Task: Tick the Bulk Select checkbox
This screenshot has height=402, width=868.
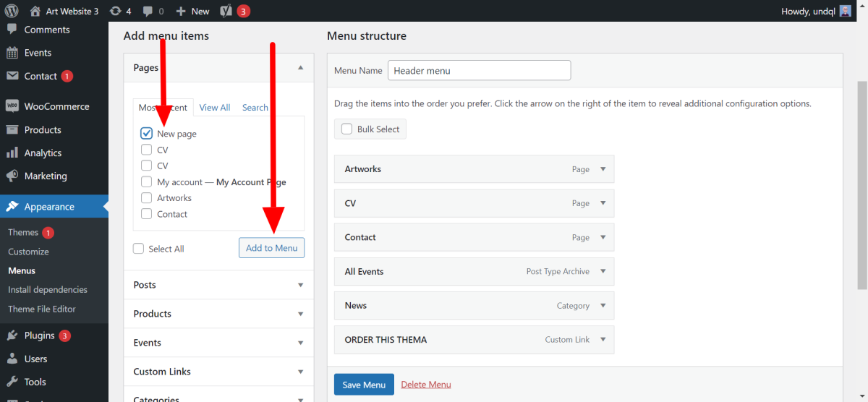Action: point(346,129)
